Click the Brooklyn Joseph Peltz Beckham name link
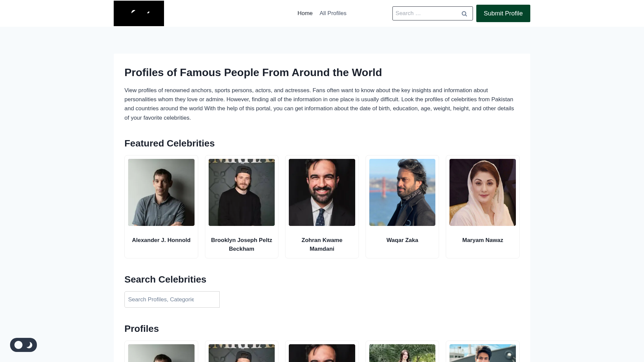Screen dimensions: 644x362 pos(241,244)
